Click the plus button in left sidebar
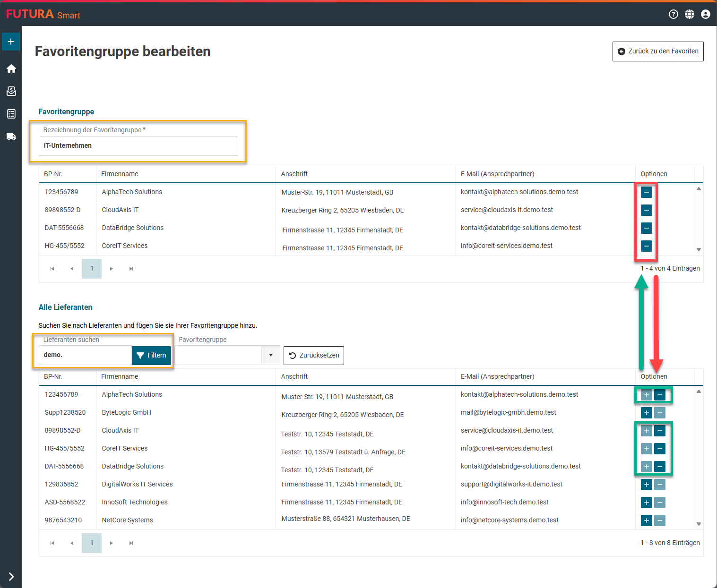717x588 pixels. pos(11,42)
